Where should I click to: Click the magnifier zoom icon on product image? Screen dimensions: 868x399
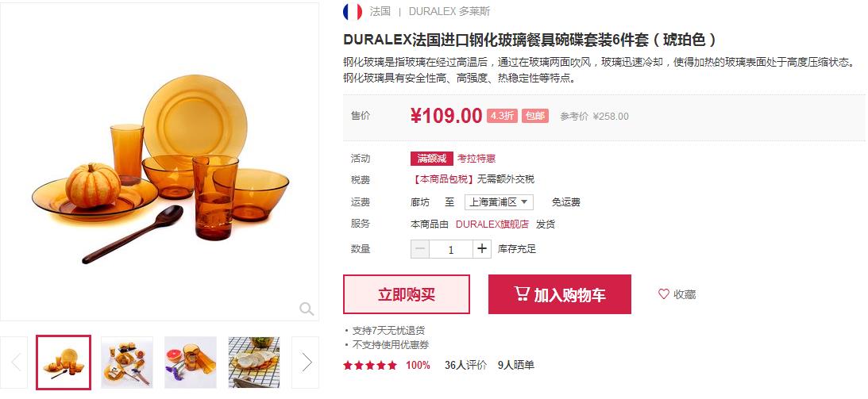click(x=306, y=309)
